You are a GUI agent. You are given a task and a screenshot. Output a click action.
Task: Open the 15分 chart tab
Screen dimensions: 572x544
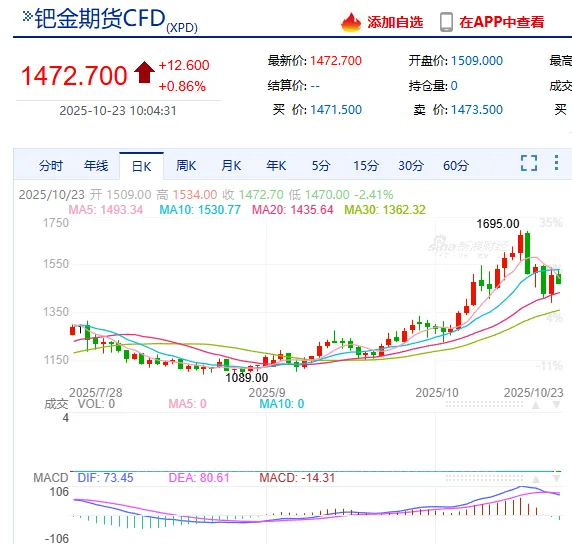[366, 166]
